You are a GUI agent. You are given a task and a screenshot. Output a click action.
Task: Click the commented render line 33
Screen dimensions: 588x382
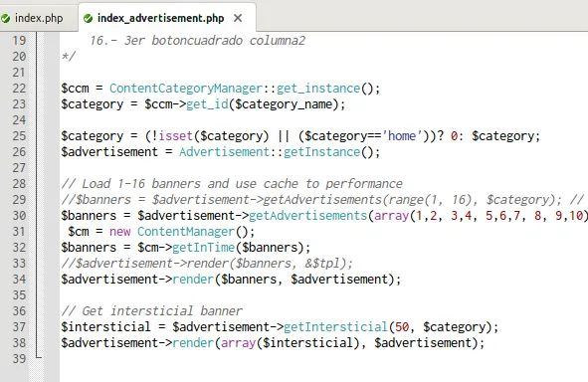pos(207,264)
